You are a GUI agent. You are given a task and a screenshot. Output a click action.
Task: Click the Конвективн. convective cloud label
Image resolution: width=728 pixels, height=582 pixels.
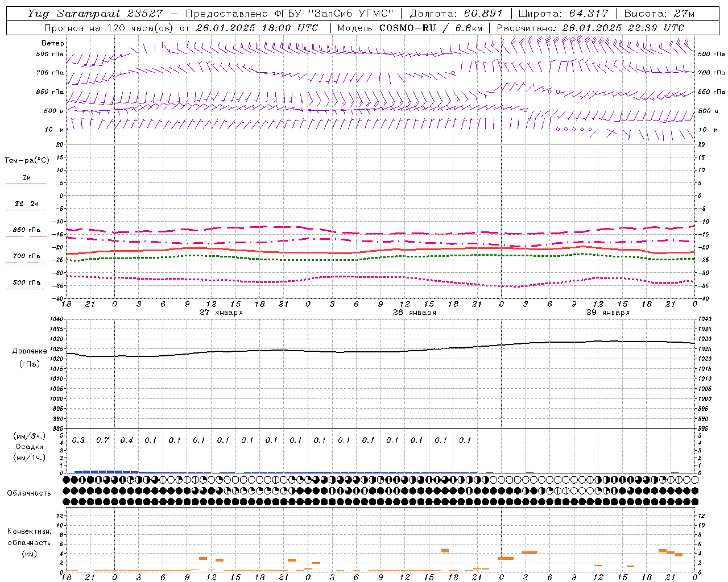pos(29,531)
